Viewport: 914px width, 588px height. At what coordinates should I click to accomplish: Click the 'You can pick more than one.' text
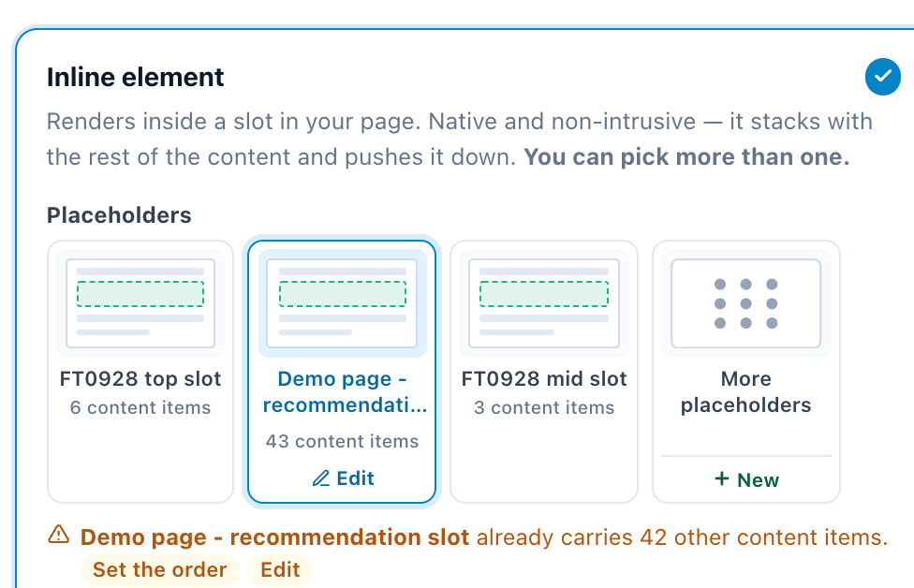click(686, 157)
